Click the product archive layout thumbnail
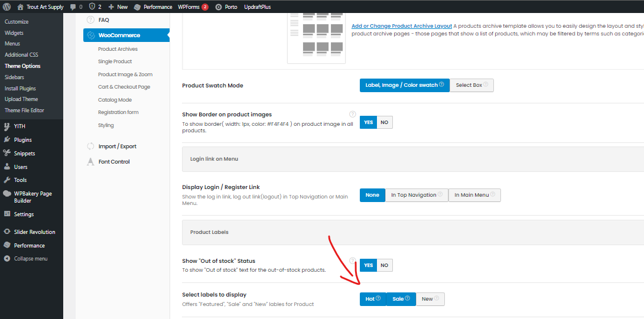The height and width of the screenshot is (319, 644). (316, 38)
